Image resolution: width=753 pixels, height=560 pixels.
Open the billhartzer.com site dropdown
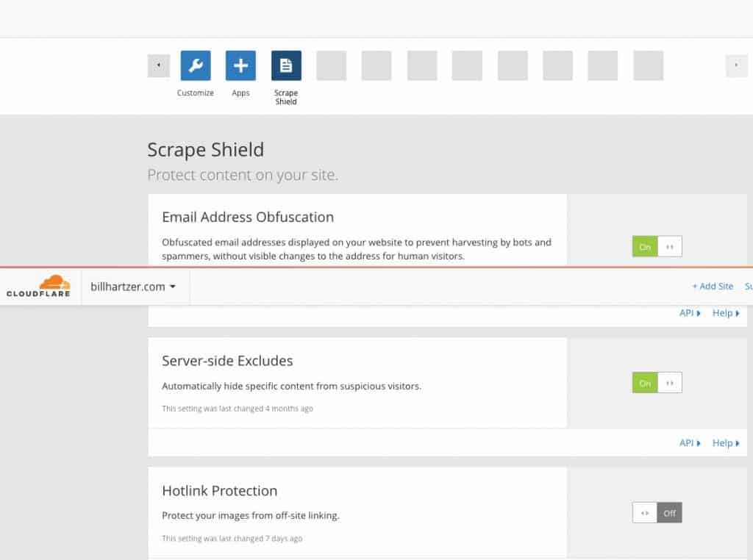133,287
